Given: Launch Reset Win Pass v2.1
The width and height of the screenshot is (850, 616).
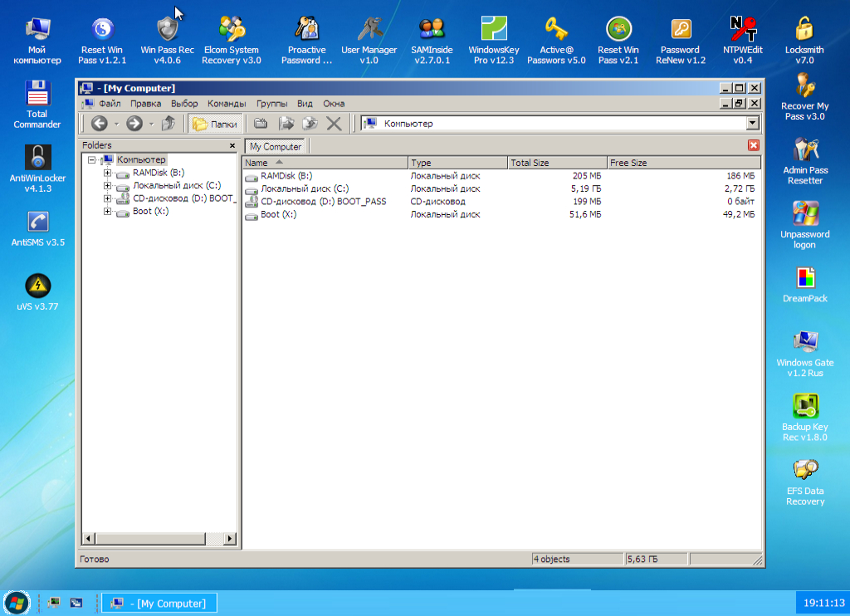Looking at the screenshot, I should [618, 40].
